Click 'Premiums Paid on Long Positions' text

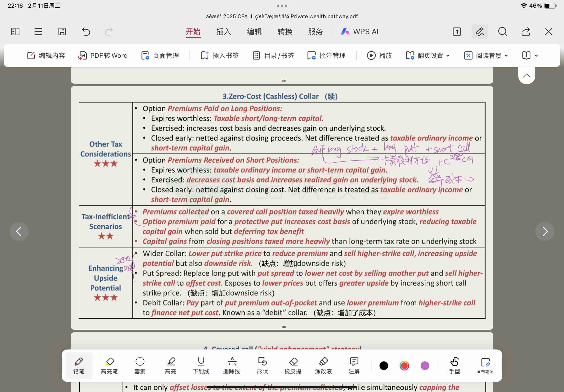tap(225, 109)
